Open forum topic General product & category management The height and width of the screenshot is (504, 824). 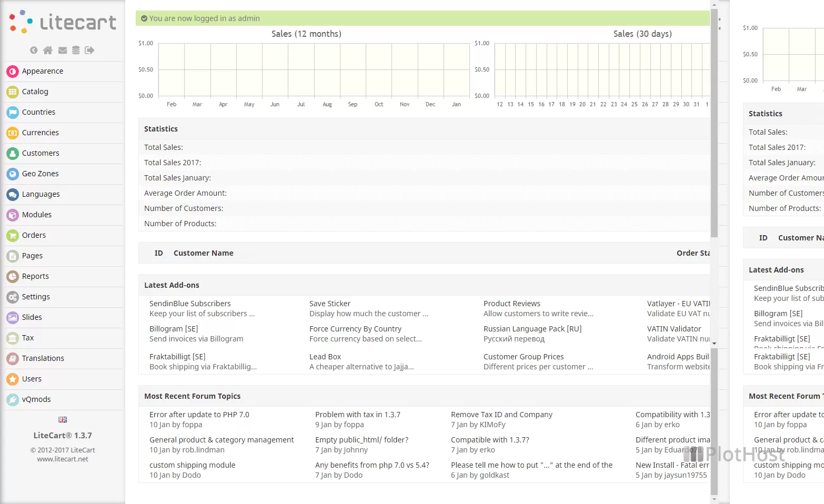click(x=222, y=440)
